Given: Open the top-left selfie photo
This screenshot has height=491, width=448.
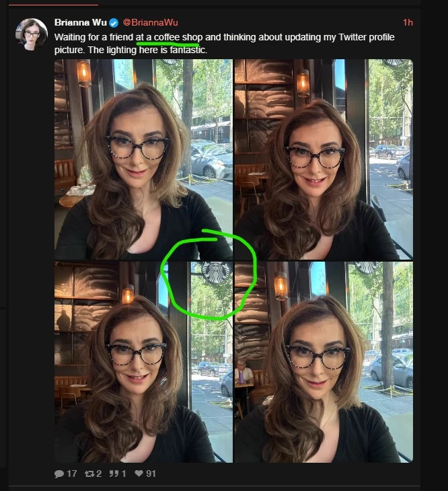Looking at the screenshot, I should pyautogui.click(x=143, y=159).
